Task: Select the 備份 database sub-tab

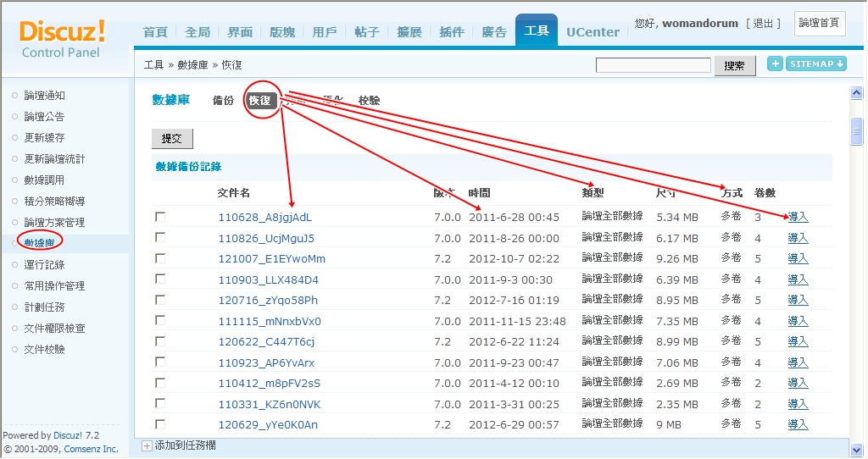Action: [223, 101]
